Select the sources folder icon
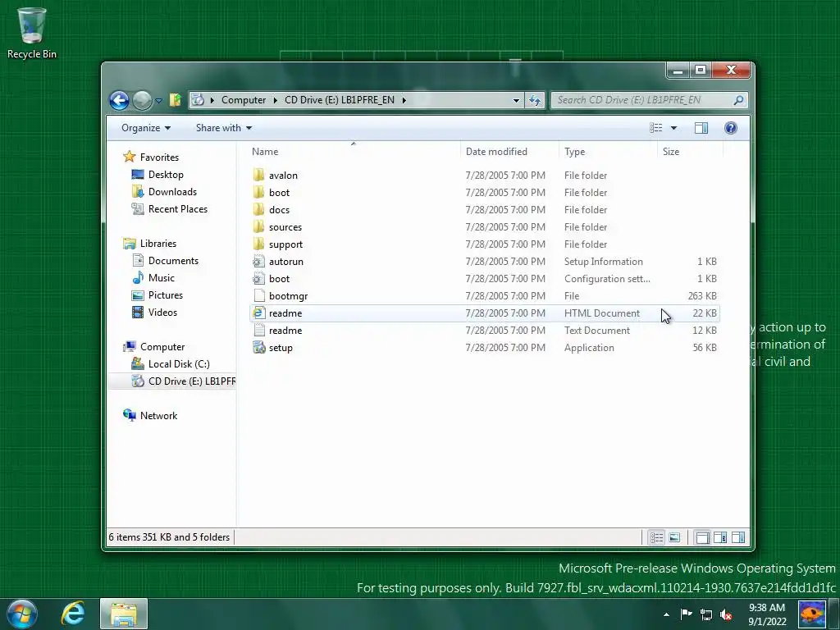 (x=258, y=226)
